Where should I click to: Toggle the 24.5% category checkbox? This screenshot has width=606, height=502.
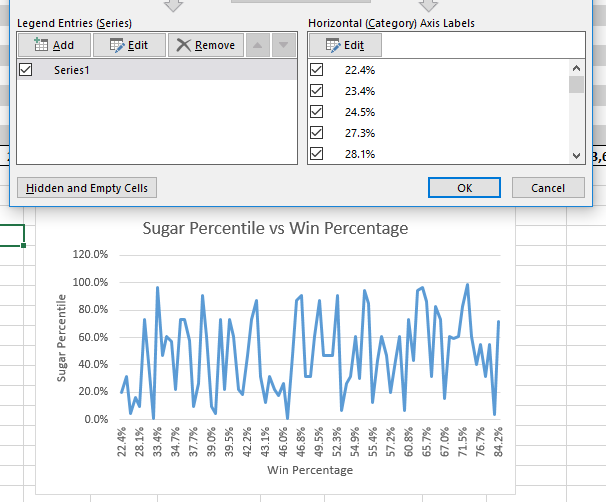coord(317,112)
